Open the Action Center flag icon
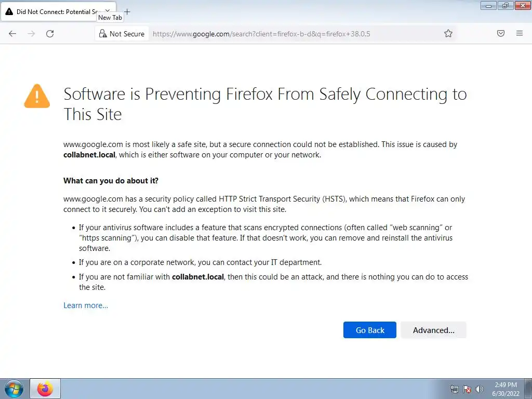This screenshot has height=399, width=532. pyautogui.click(x=467, y=389)
